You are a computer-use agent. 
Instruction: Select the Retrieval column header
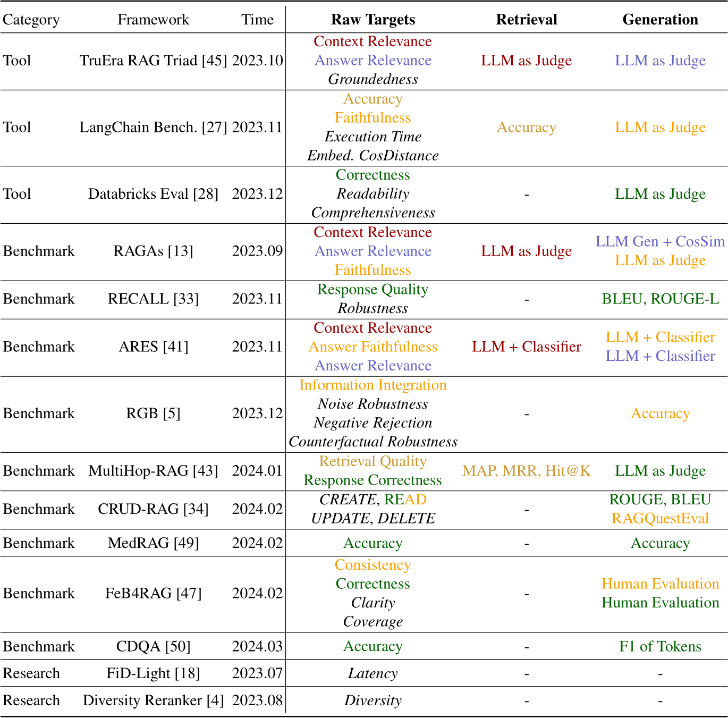pyautogui.click(x=526, y=20)
